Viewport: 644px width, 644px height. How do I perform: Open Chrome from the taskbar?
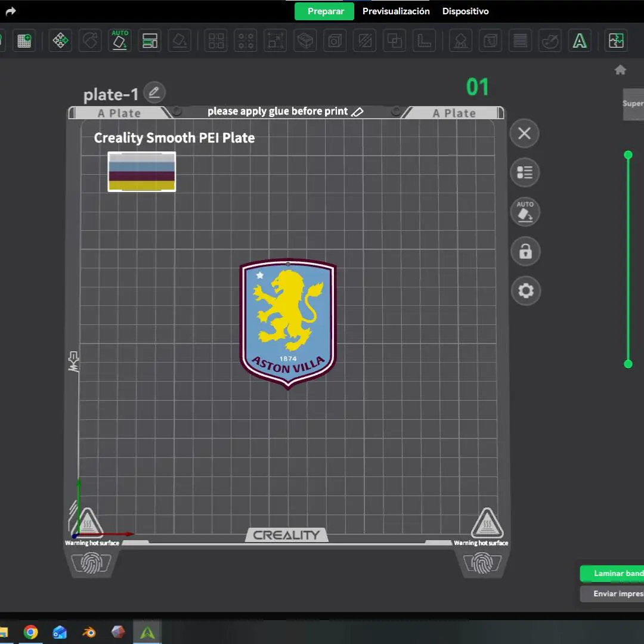pos(30,632)
